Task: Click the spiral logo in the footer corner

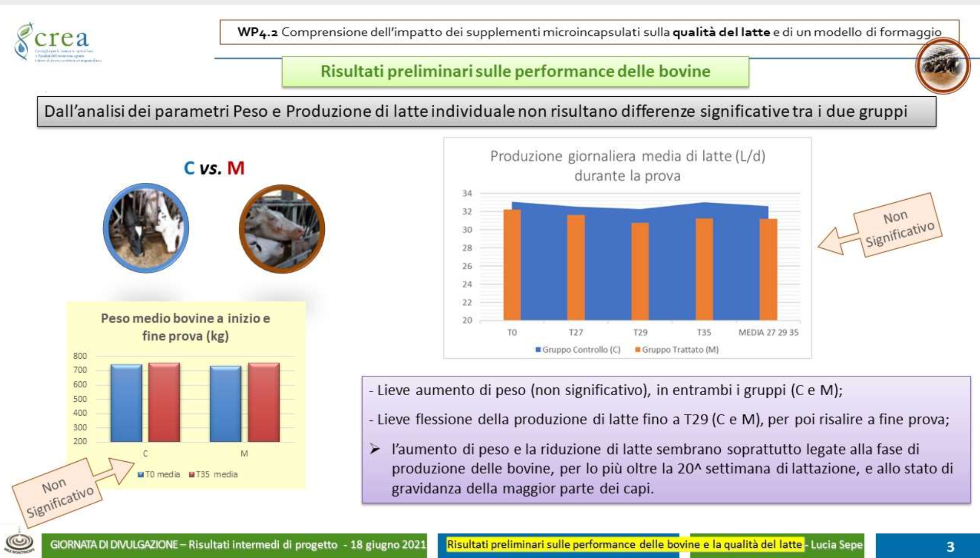Action: click(x=19, y=543)
